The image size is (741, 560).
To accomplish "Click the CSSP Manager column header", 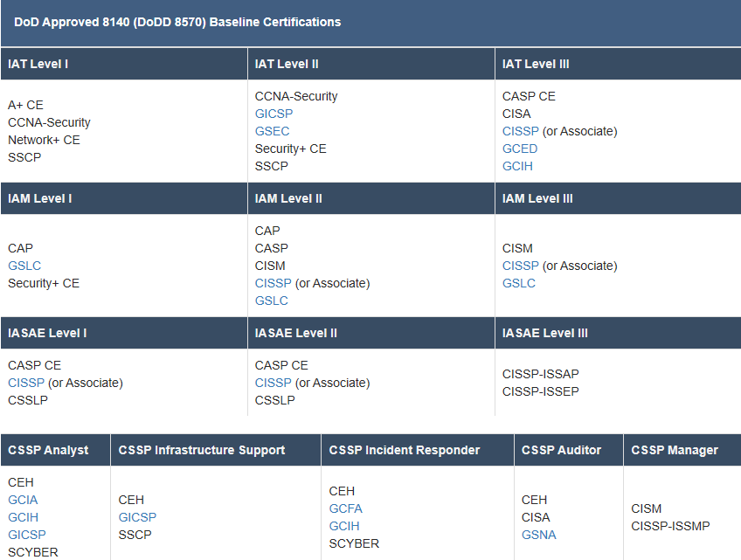I will coord(682,450).
